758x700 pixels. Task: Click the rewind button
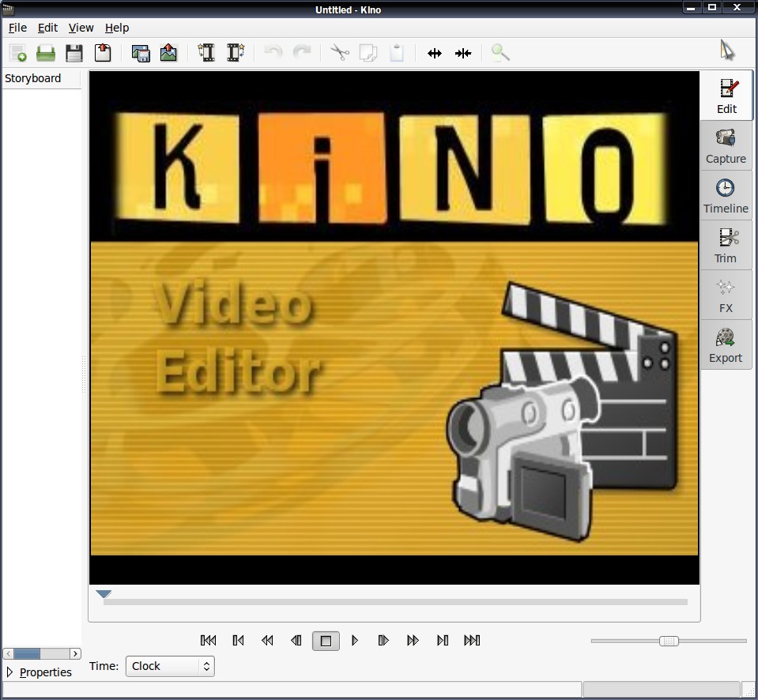coord(267,641)
